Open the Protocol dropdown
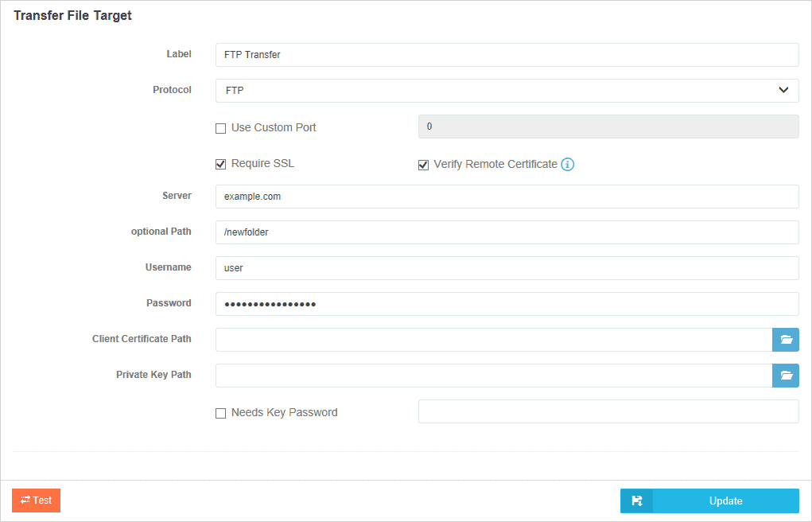This screenshot has height=522, width=812. click(x=507, y=90)
